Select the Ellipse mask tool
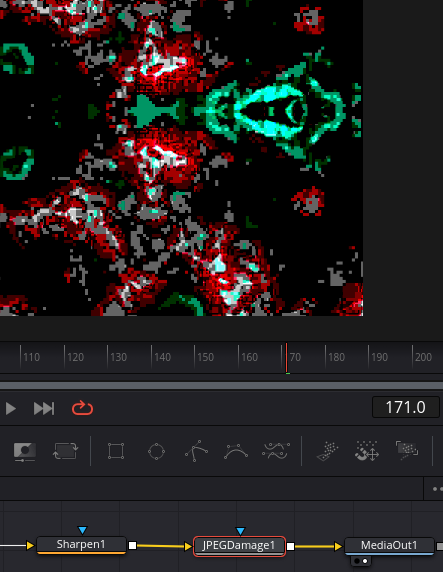 [156, 452]
